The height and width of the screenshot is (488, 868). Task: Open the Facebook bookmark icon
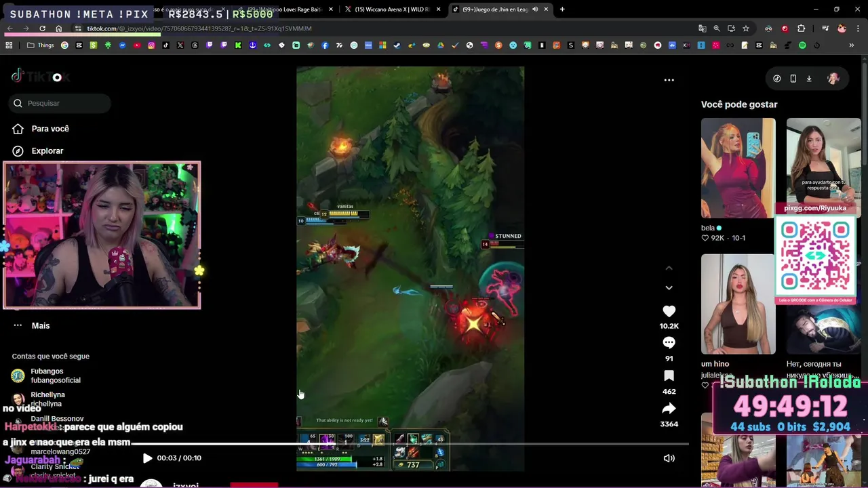(325, 45)
